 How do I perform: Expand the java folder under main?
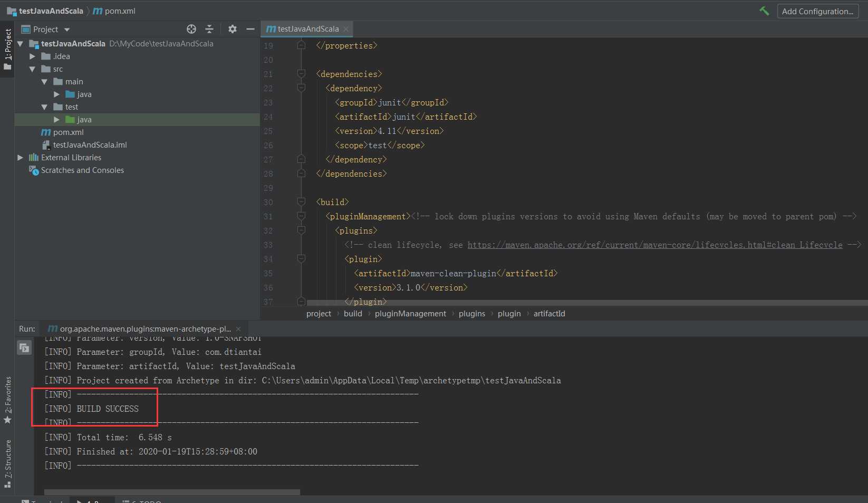56,94
